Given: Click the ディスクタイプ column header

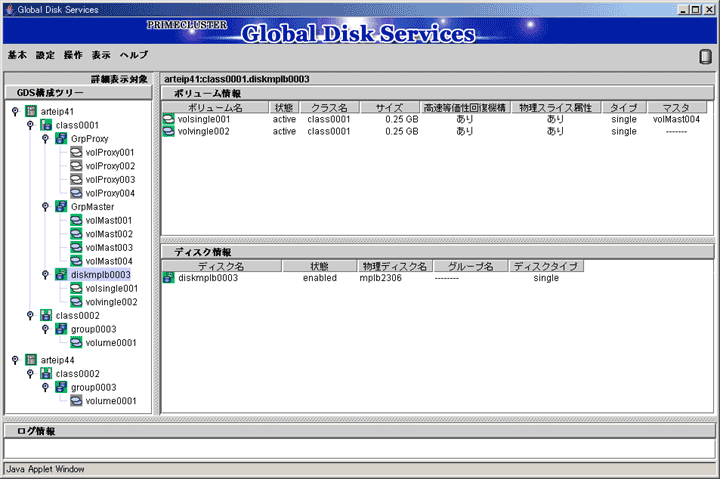Looking at the screenshot, I should [x=546, y=266].
